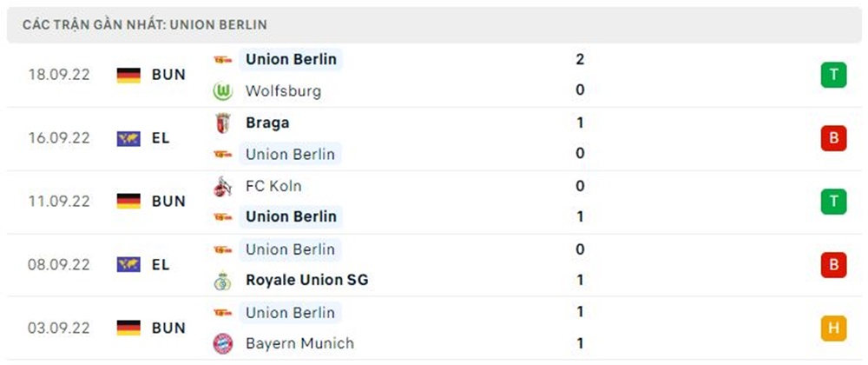Click the Braga club crest
The width and height of the screenshot is (868, 365).
(x=223, y=123)
